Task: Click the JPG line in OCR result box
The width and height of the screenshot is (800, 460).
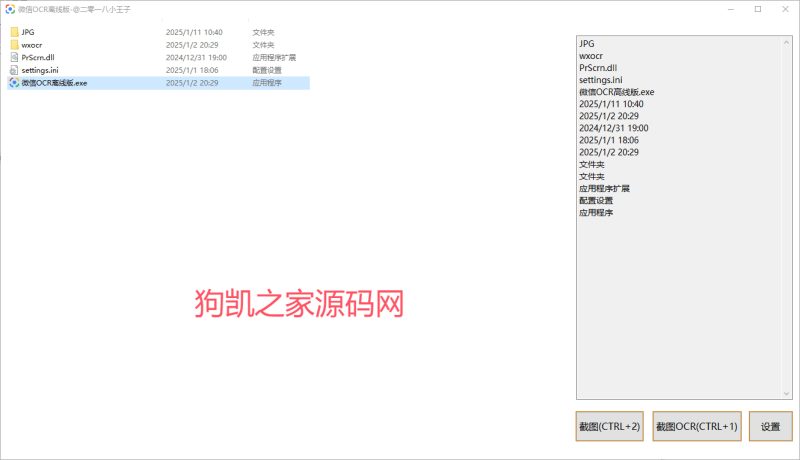Action: pos(587,44)
